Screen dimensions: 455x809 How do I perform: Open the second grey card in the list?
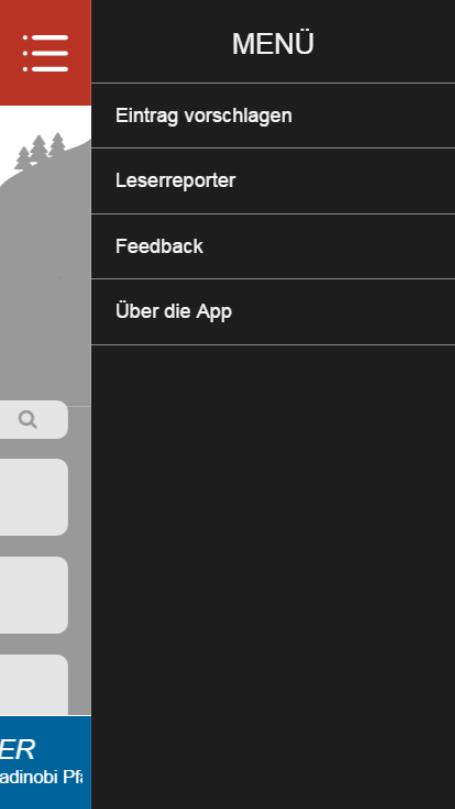(x=34, y=595)
